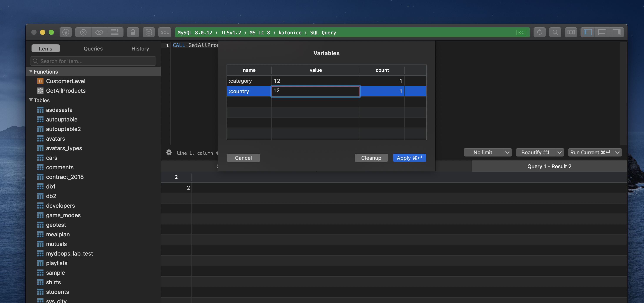Click the comments table icon
The height and width of the screenshot is (303, 644).
(40, 167)
